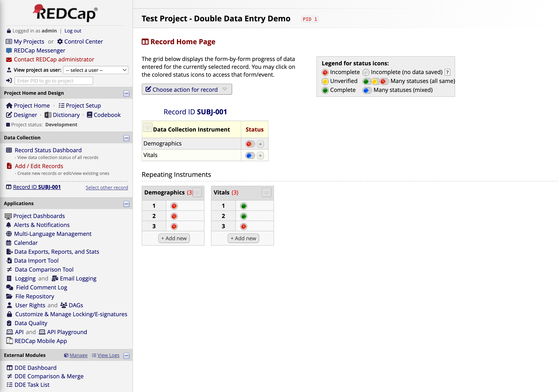
Task: Open Email Logging
Action: pos(78,279)
